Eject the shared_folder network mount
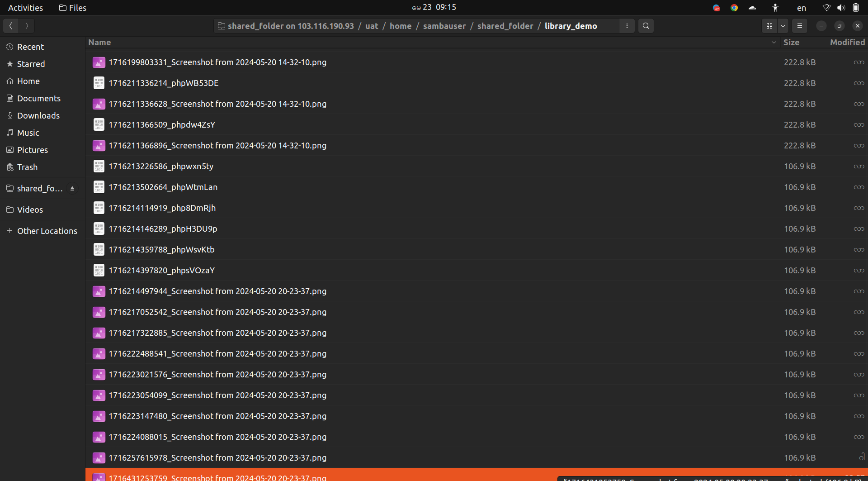 (x=72, y=188)
